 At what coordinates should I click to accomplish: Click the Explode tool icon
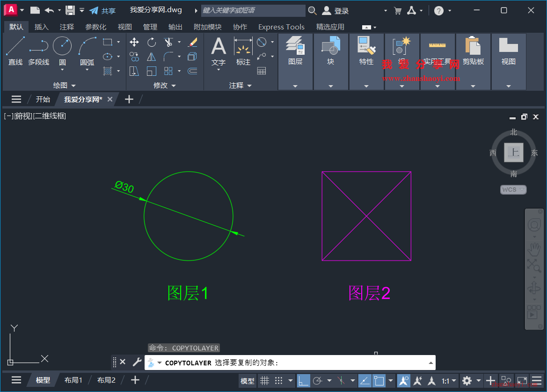[193, 57]
